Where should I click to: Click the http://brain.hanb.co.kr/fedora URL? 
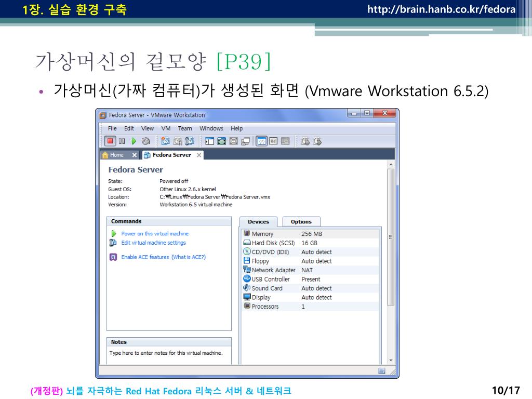(442, 9)
